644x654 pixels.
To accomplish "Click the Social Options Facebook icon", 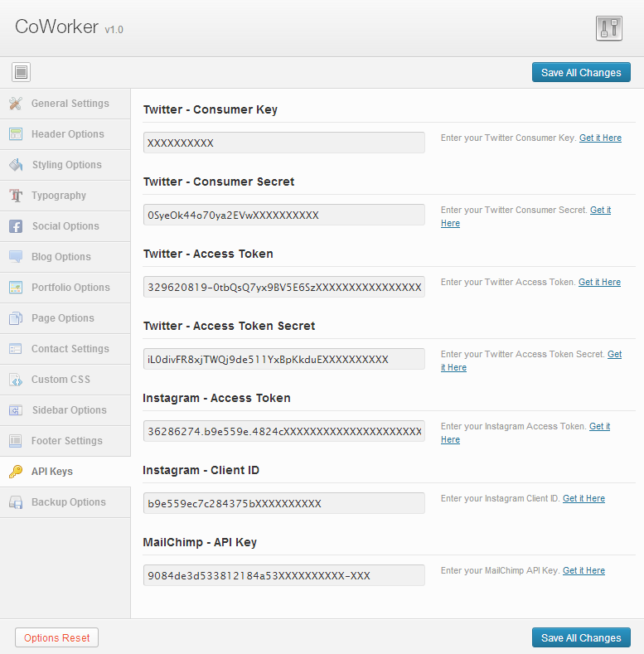I will tap(16, 226).
